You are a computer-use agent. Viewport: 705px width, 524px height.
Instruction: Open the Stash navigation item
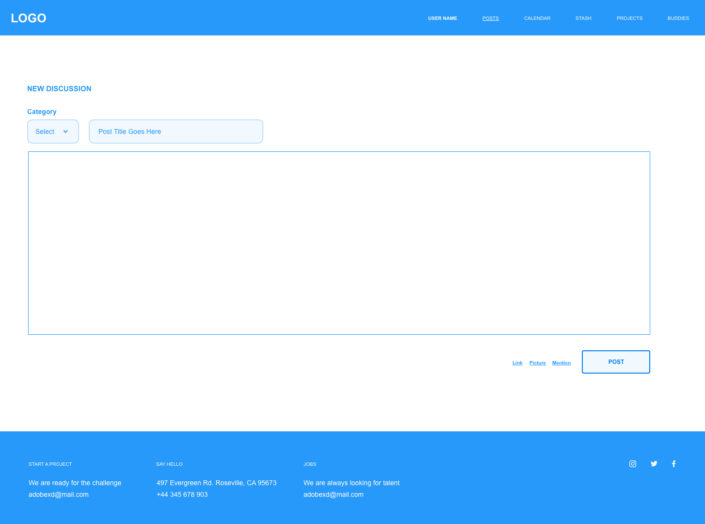pos(583,18)
